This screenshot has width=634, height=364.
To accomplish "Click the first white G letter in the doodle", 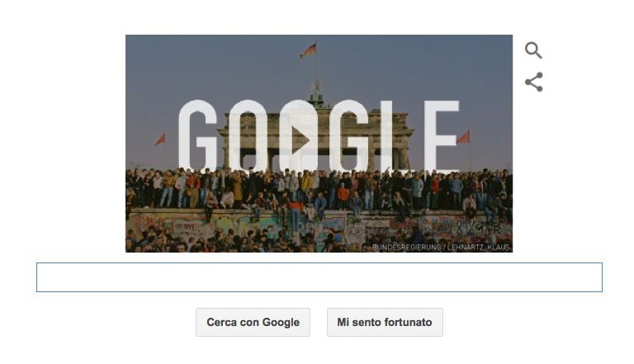I will pyautogui.click(x=198, y=135).
